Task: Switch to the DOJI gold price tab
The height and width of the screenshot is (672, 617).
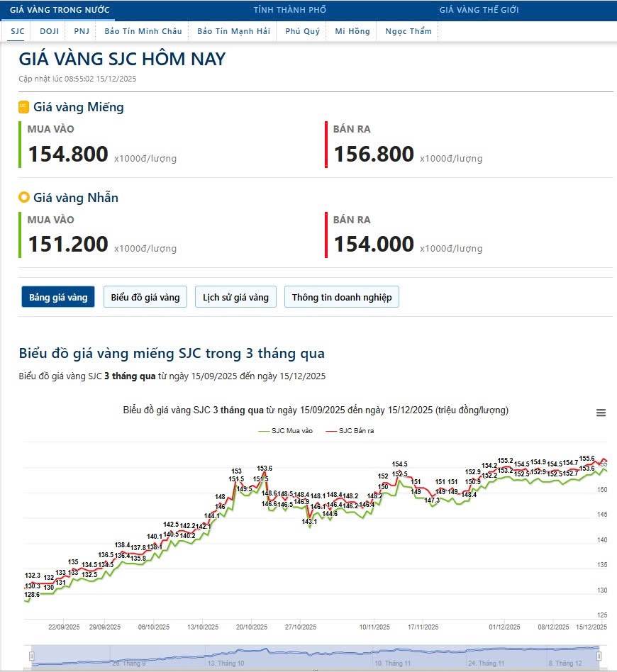Action: (49, 31)
